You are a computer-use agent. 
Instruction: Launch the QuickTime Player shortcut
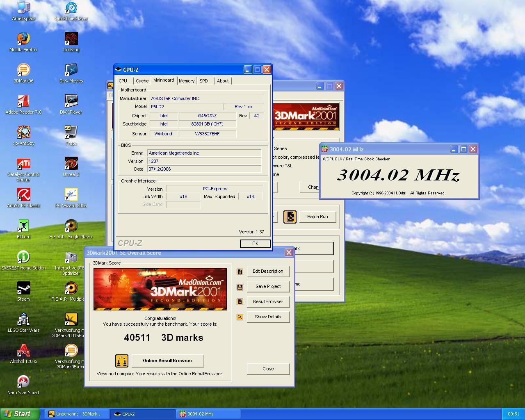71,11
